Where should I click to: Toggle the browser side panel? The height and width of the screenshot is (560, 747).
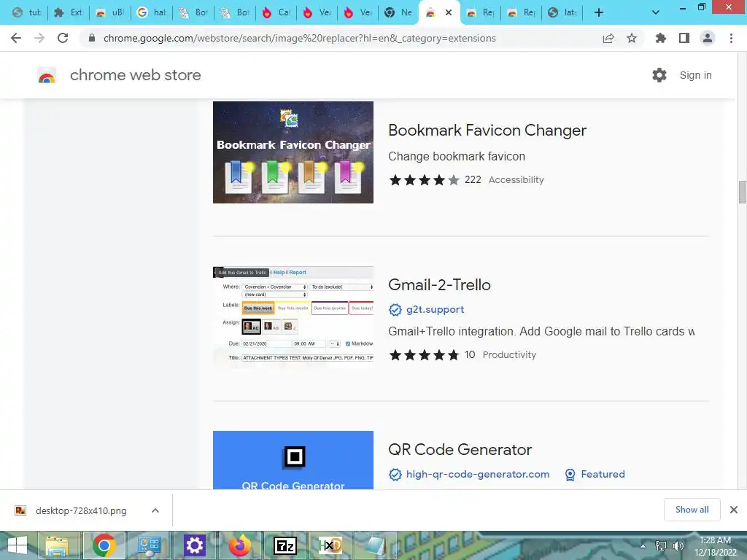click(x=684, y=38)
